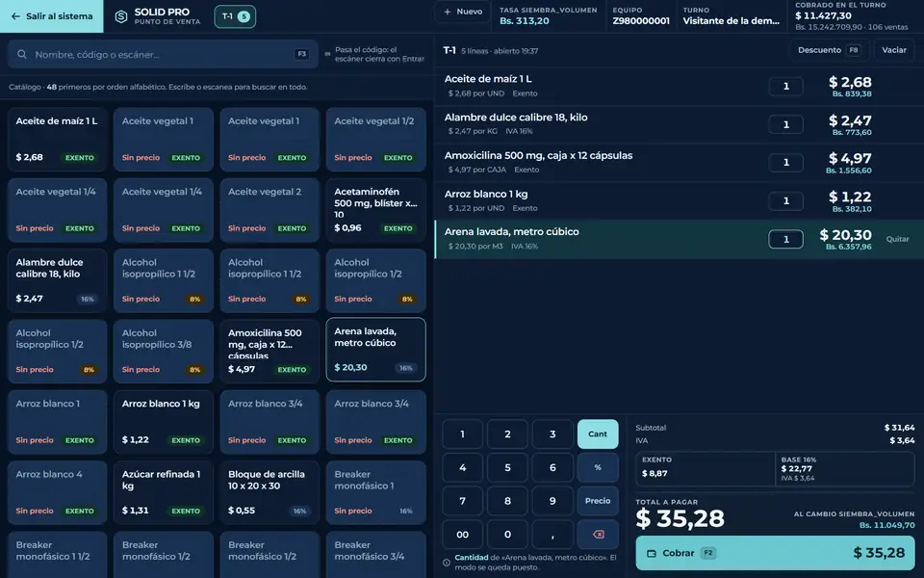Click quantity box for Amoxicilina line

785,163
